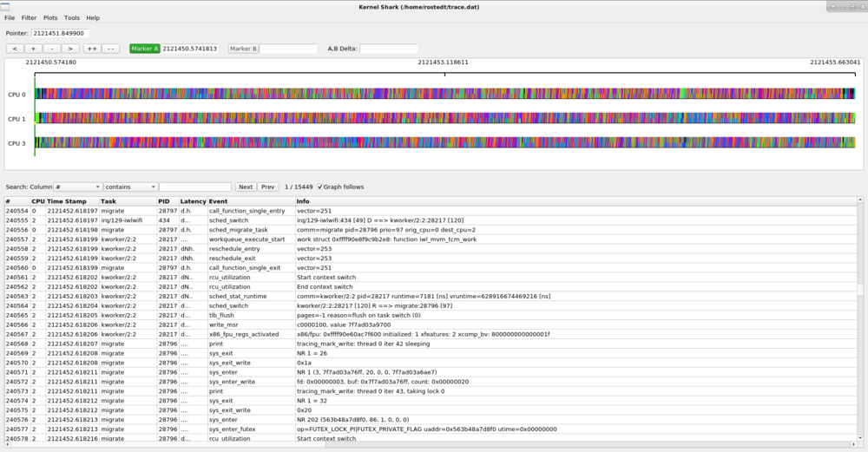
Task: Click the Latency column header
Action: click(194, 201)
